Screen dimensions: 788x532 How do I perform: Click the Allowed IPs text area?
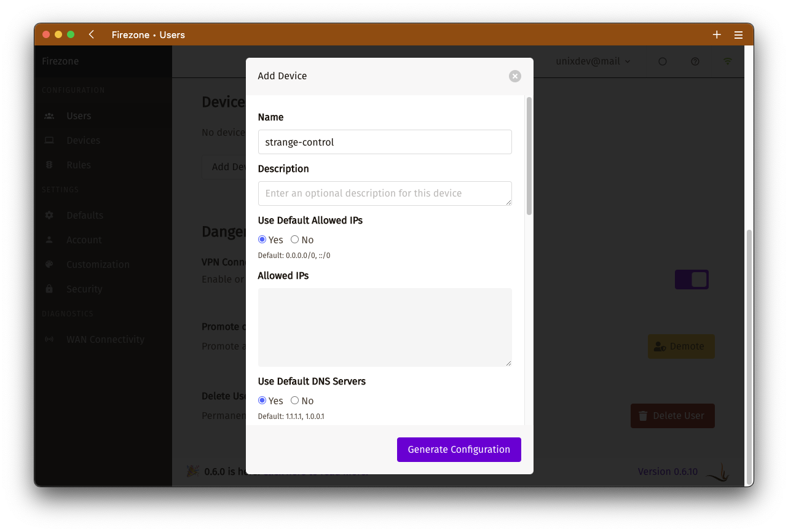pos(385,327)
